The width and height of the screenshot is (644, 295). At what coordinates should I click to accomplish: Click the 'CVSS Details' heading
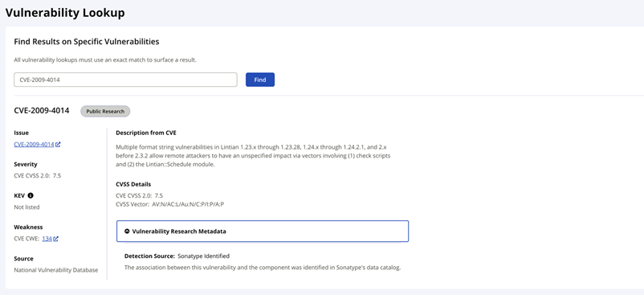tap(133, 184)
